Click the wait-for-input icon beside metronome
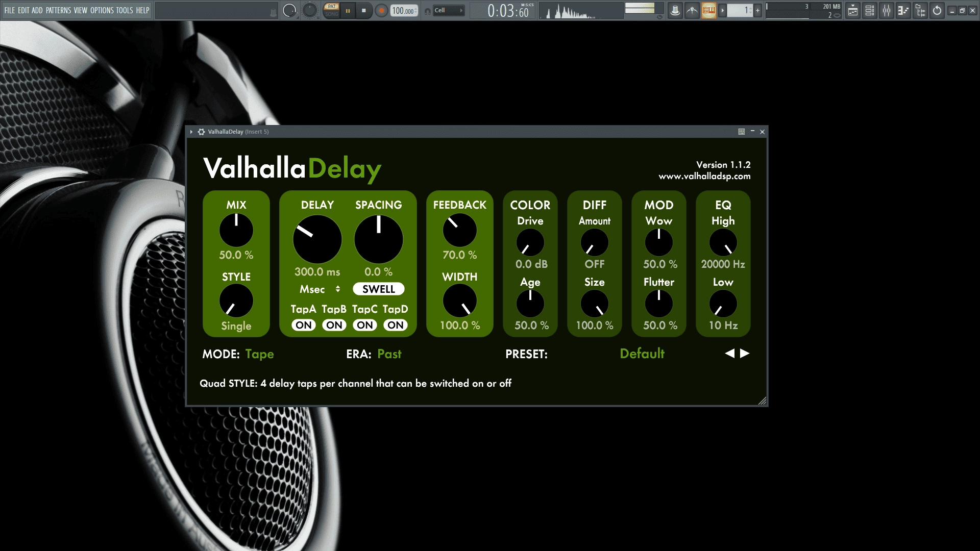The width and height of the screenshot is (980, 551). tap(692, 10)
